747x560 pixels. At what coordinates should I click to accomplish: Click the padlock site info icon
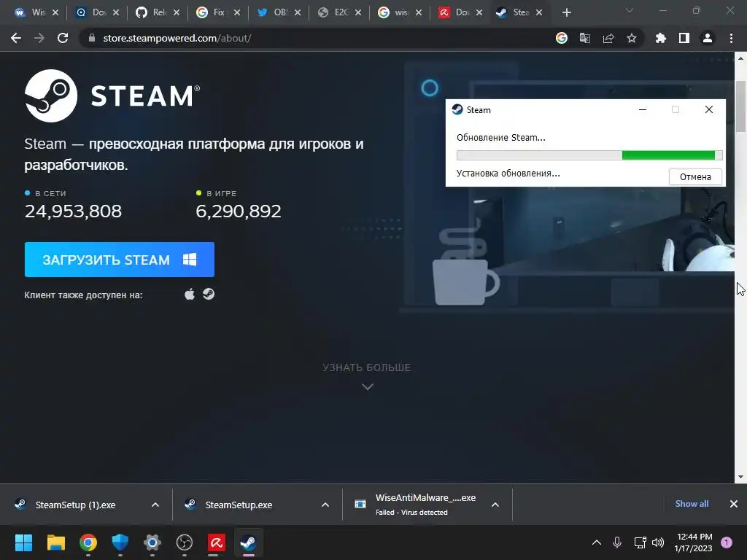(x=92, y=38)
